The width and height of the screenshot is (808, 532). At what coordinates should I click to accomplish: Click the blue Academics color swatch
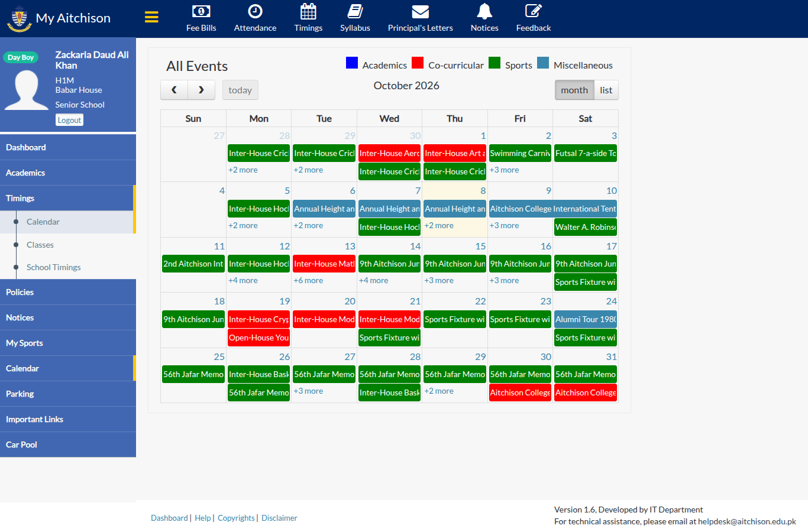[x=352, y=63]
